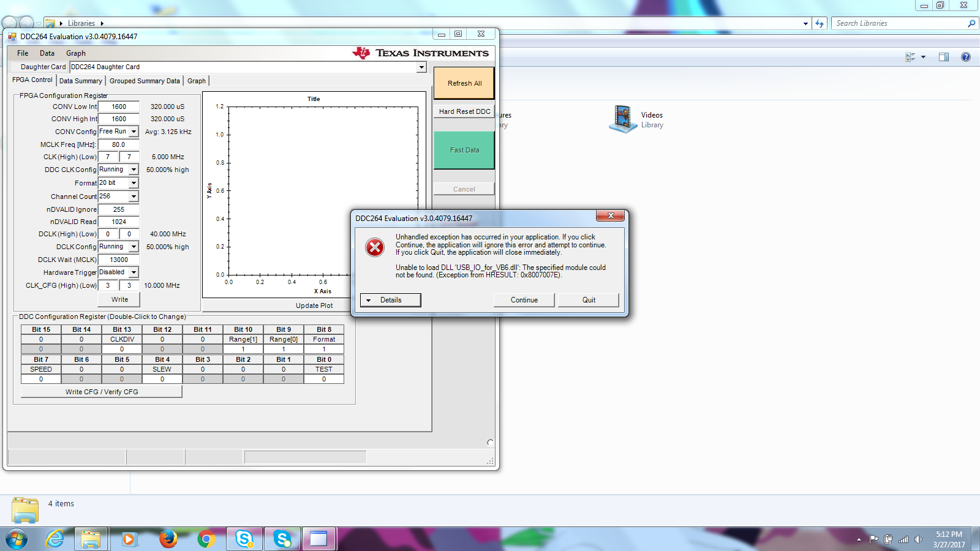The image size is (980, 551).
Task: Click the Explorer address bar refresh icon
Action: click(820, 23)
